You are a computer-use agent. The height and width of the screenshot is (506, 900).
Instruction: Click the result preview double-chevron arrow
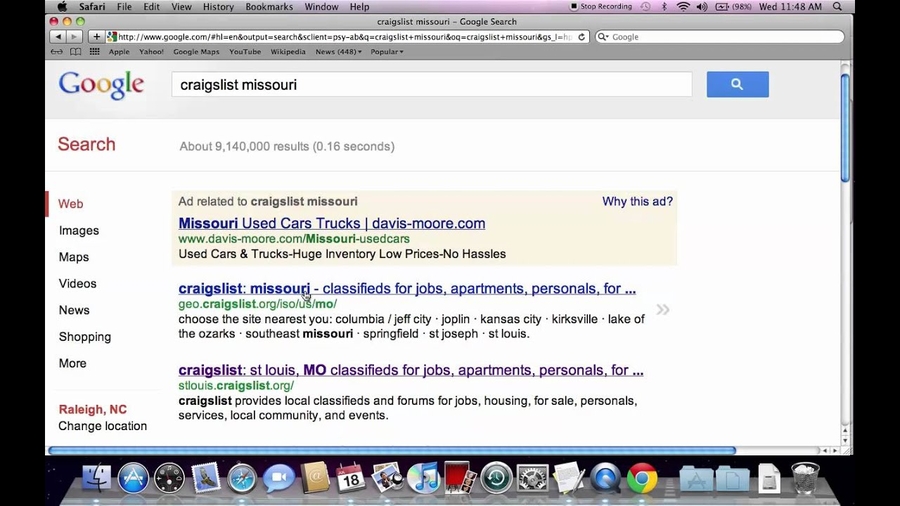click(x=663, y=310)
